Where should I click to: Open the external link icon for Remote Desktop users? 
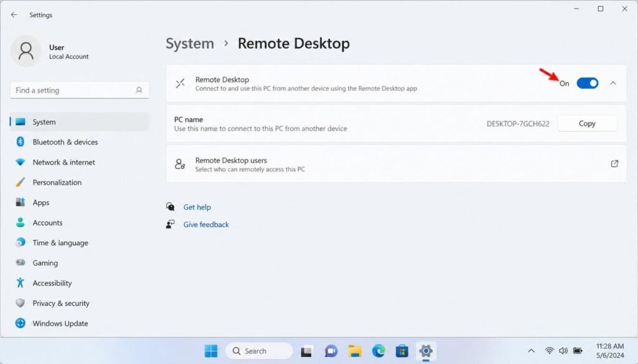pyautogui.click(x=614, y=164)
